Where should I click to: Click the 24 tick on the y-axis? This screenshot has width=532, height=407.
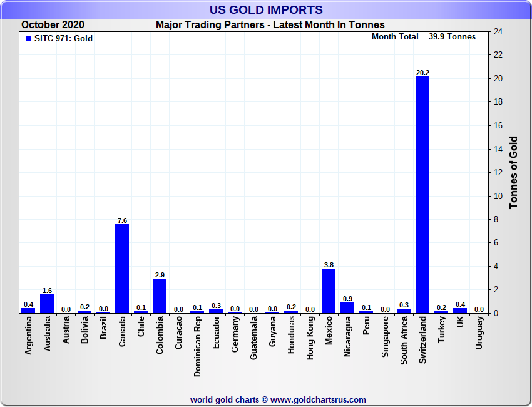(498, 31)
